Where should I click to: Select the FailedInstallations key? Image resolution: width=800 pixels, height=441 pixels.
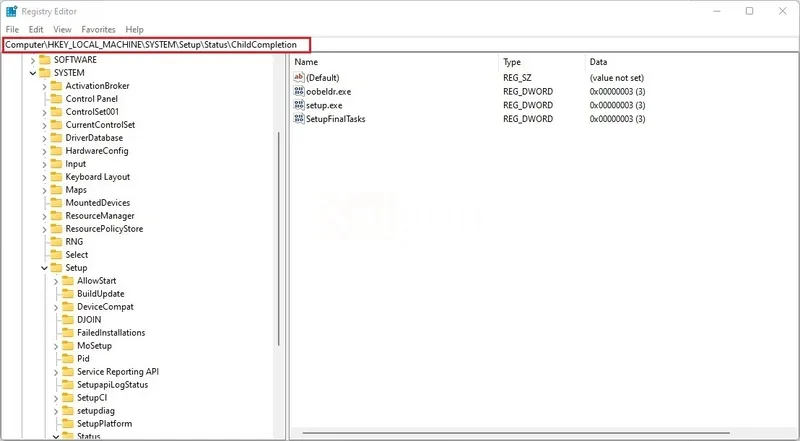[111, 333]
